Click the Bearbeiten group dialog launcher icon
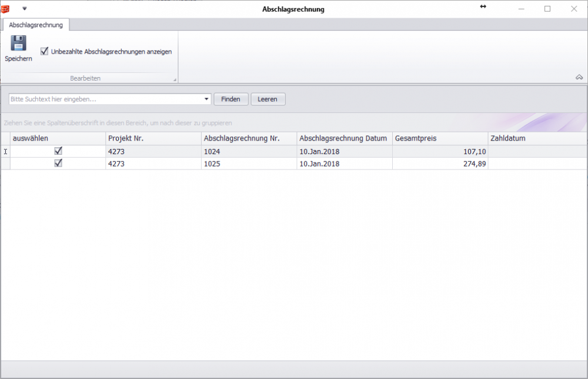588x379 pixels. 174,79
